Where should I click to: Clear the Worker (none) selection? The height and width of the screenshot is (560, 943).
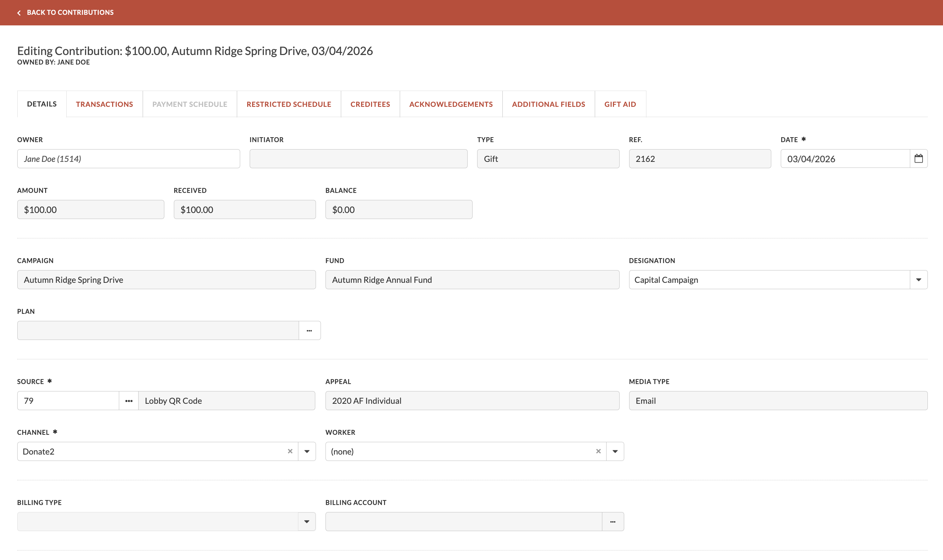coord(598,451)
